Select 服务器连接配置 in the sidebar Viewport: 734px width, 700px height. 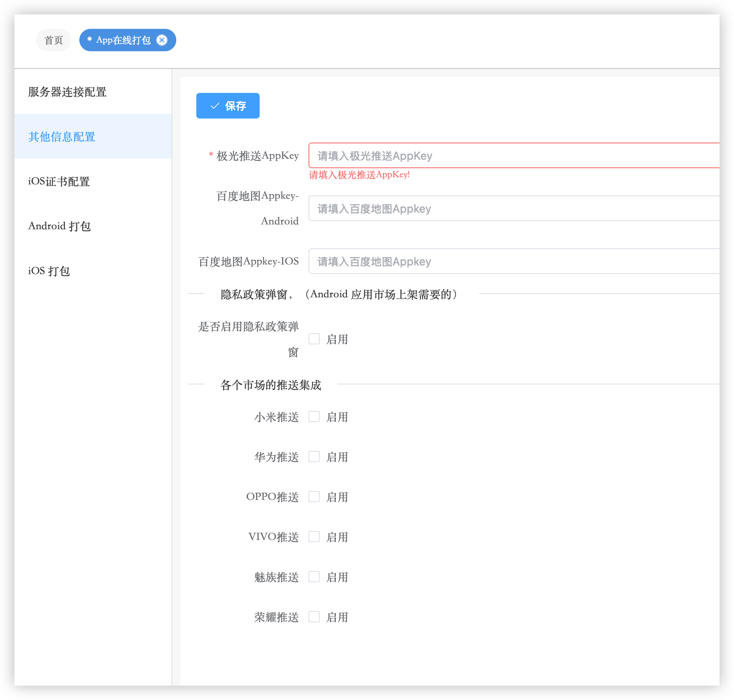coord(67,92)
